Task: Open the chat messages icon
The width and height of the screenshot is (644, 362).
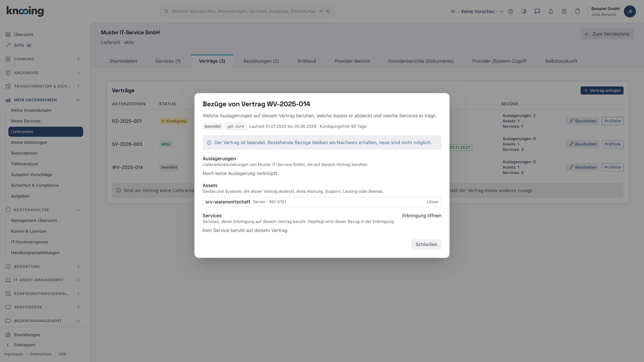Action: [537, 12]
